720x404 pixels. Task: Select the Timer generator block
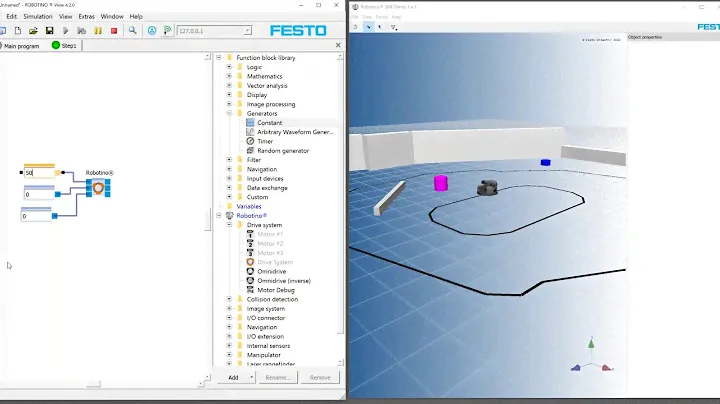tap(267, 142)
